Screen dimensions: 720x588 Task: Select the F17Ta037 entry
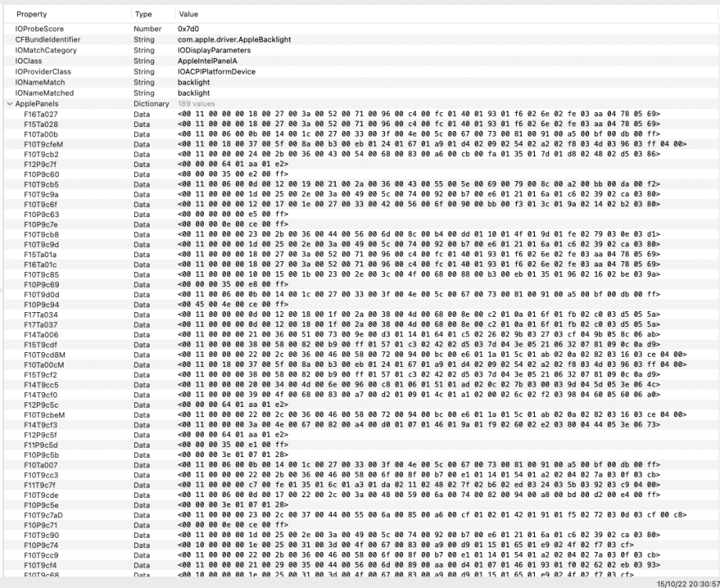tap(41, 325)
